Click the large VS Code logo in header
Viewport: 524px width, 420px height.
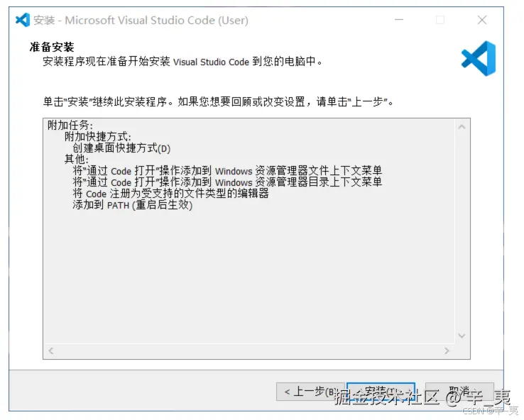click(479, 59)
